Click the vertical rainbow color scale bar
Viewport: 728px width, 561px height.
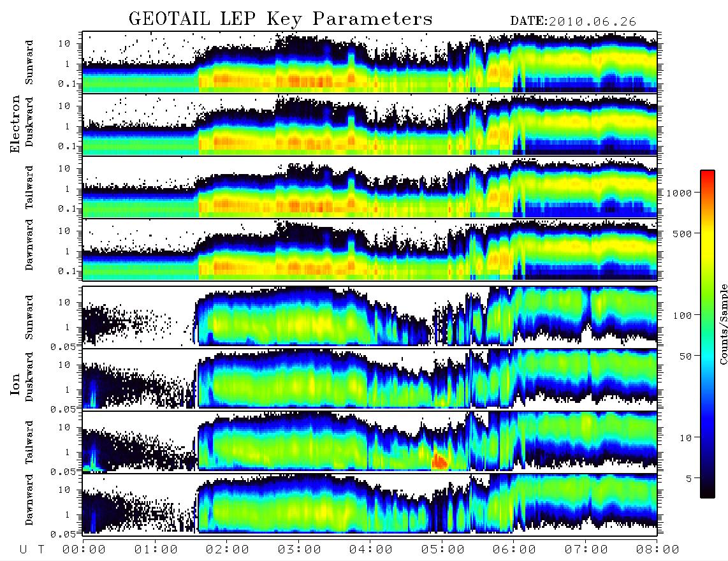(708, 334)
